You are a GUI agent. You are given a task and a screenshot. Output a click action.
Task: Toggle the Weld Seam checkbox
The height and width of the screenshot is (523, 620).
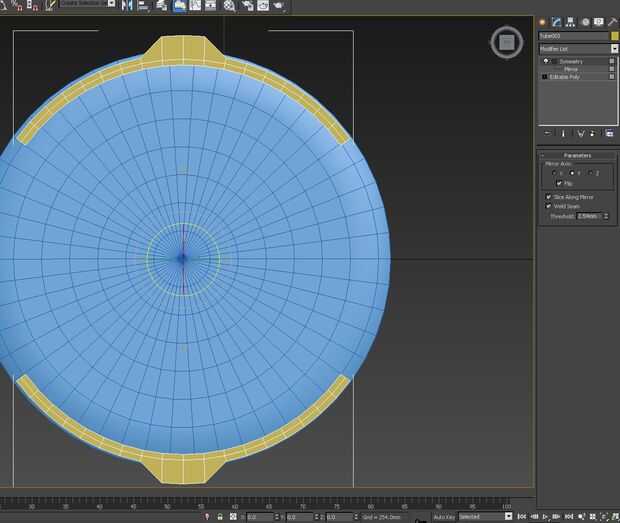(548, 206)
